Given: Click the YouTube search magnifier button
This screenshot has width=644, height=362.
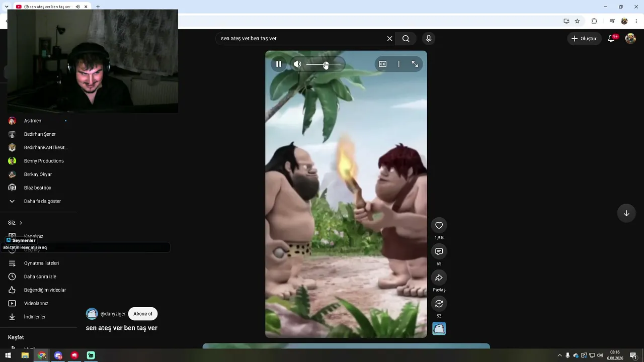Looking at the screenshot, I should coord(406,39).
